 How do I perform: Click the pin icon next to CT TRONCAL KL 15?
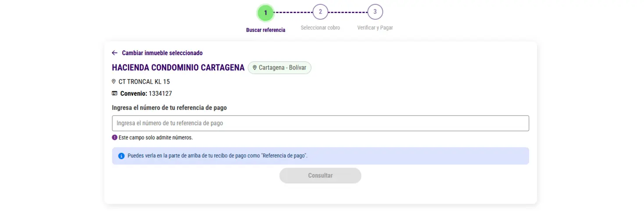coord(114,81)
